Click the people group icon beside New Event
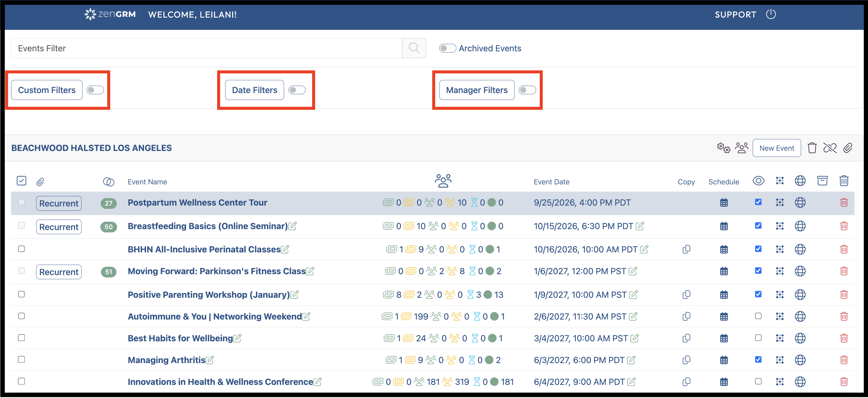Screen dimensions: 868x398 741,148
